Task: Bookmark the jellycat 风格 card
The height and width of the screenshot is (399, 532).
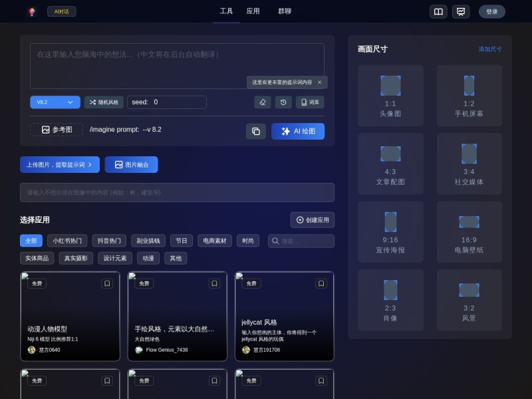Action: [321, 283]
